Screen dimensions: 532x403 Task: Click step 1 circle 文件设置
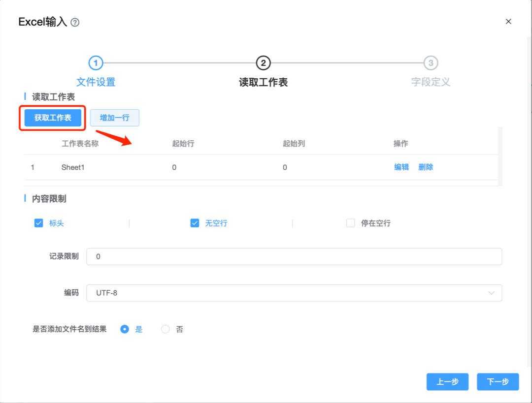coord(96,63)
